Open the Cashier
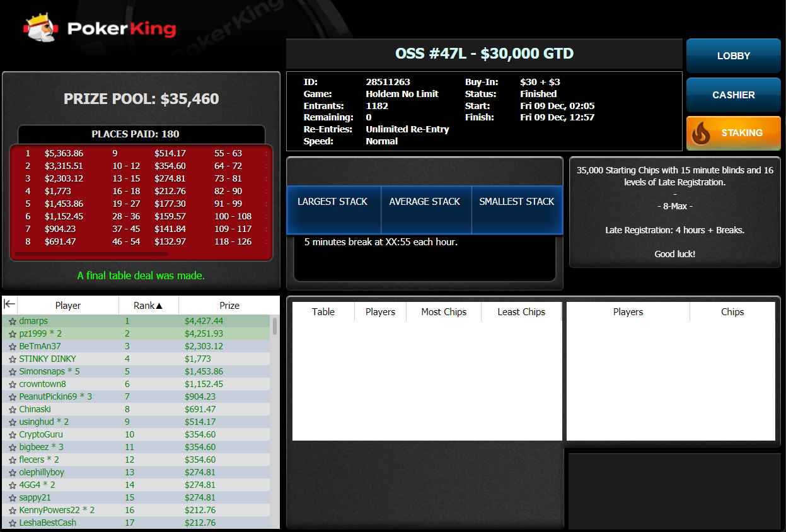The height and width of the screenshot is (532, 786). (733, 95)
